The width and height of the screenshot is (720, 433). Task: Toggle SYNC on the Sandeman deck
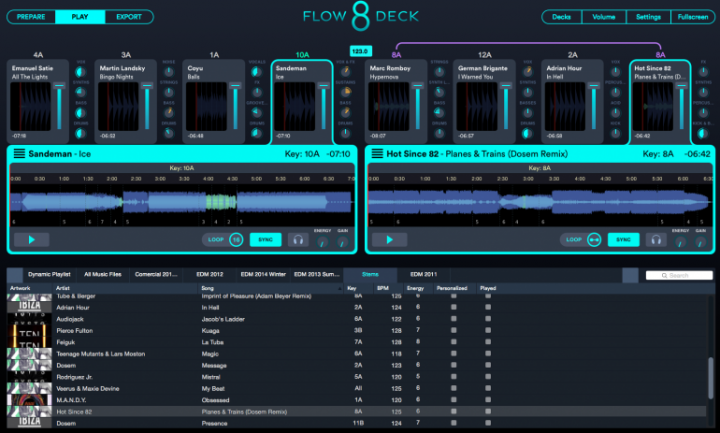(x=265, y=240)
